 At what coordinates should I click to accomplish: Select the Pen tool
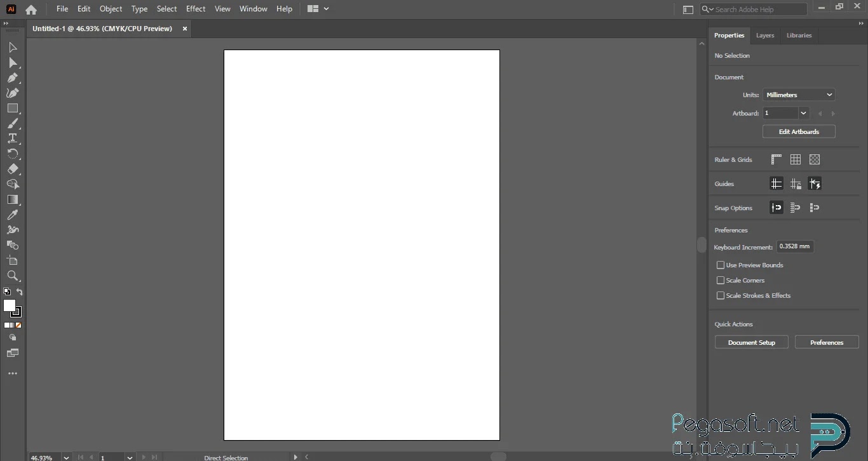13,78
